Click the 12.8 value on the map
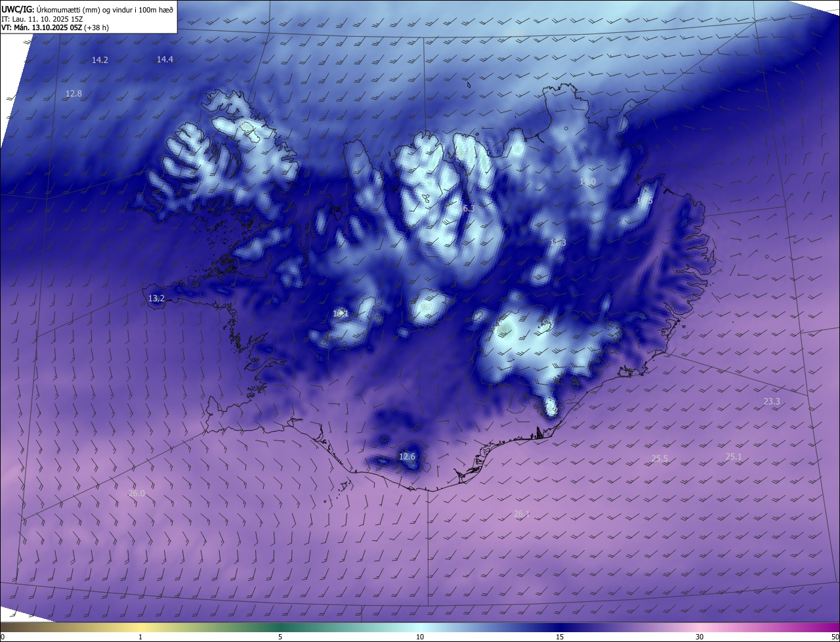The width and height of the screenshot is (840, 642). click(x=73, y=93)
